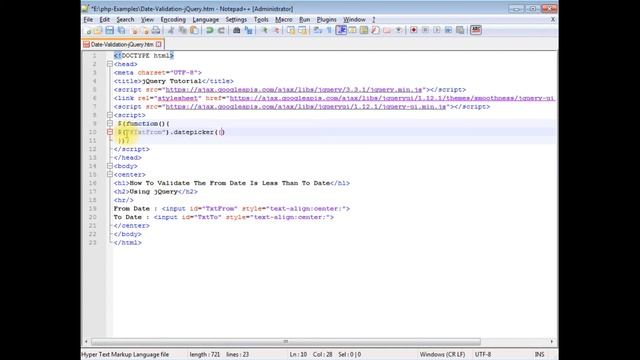Toggle Word Wrap toolbar icon

[x=318, y=30]
